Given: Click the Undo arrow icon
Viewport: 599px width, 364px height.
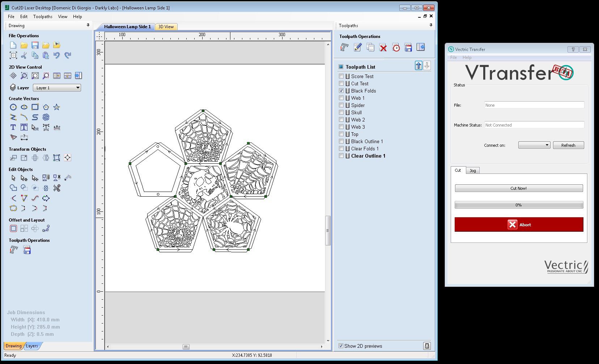Looking at the screenshot, I should [57, 55].
